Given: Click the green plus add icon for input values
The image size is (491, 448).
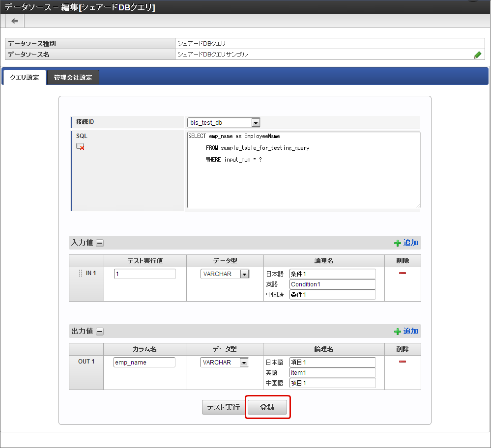Looking at the screenshot, I should click(398, 243).
